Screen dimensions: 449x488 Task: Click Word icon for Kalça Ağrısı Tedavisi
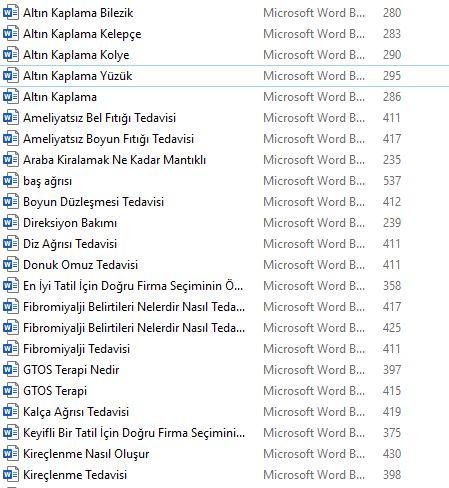tap(10, 412)
